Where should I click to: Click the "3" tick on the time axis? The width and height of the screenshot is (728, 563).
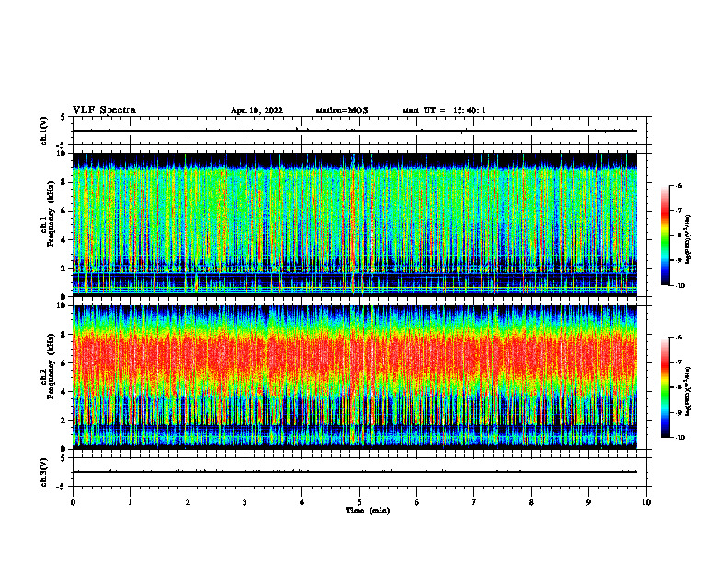click(245, 502)
